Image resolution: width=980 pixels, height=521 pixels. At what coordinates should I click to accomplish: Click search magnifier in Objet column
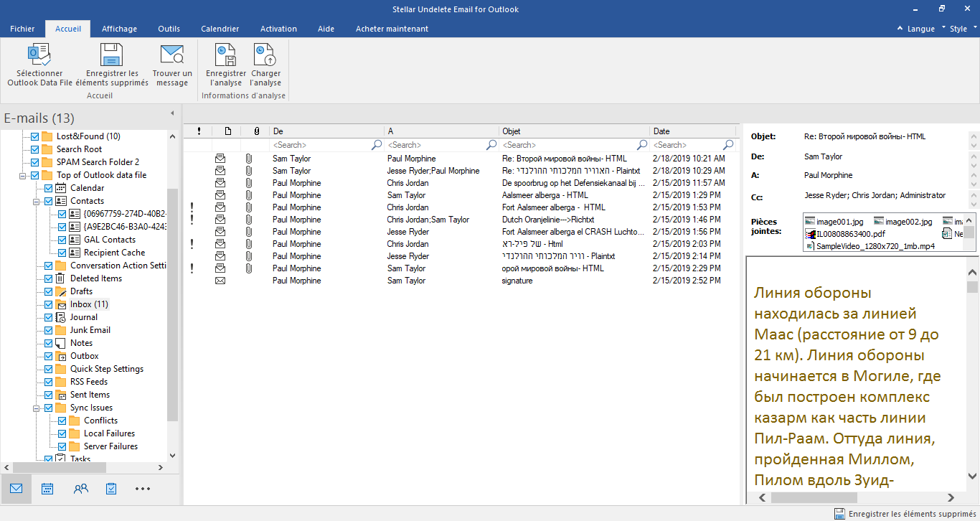click(x=642, y=145)
